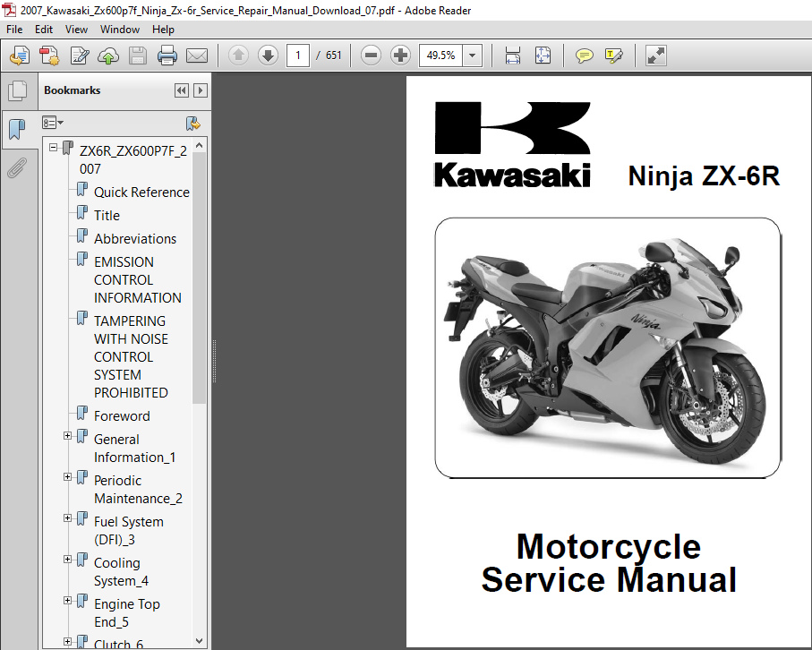Click the zoom percentage field 49.5%
This screenshot has height=650, width=812.
pyautogui.click(x=440, y=55)
